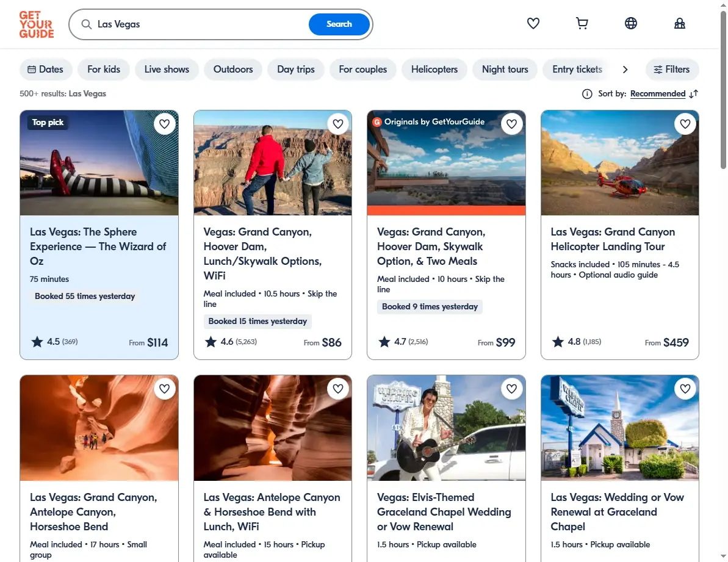
Task: Click the Elvis with guitar photo
Action: 446,428
